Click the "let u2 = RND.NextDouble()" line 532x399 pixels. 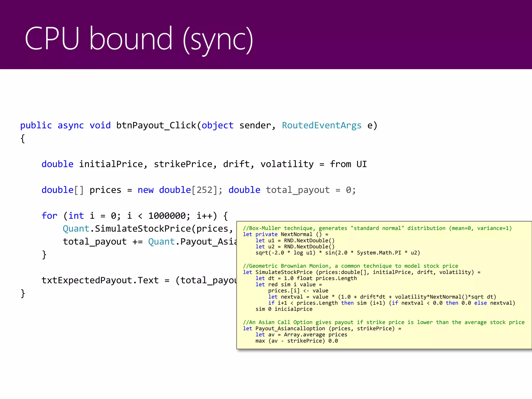(x=295, y=247)
